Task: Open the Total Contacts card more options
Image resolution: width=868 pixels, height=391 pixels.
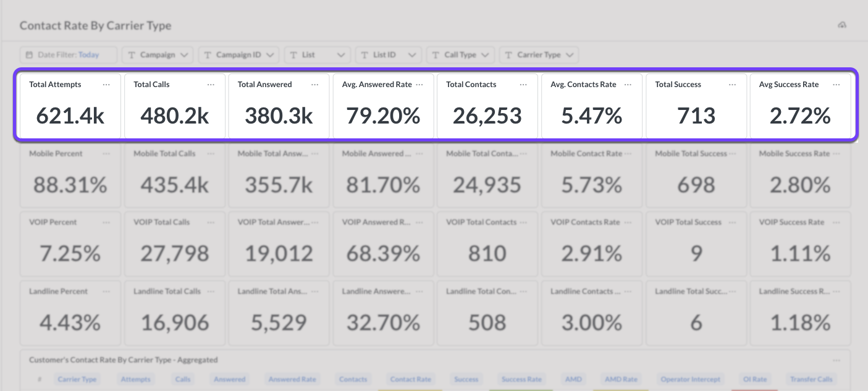Action: [523, 85]
